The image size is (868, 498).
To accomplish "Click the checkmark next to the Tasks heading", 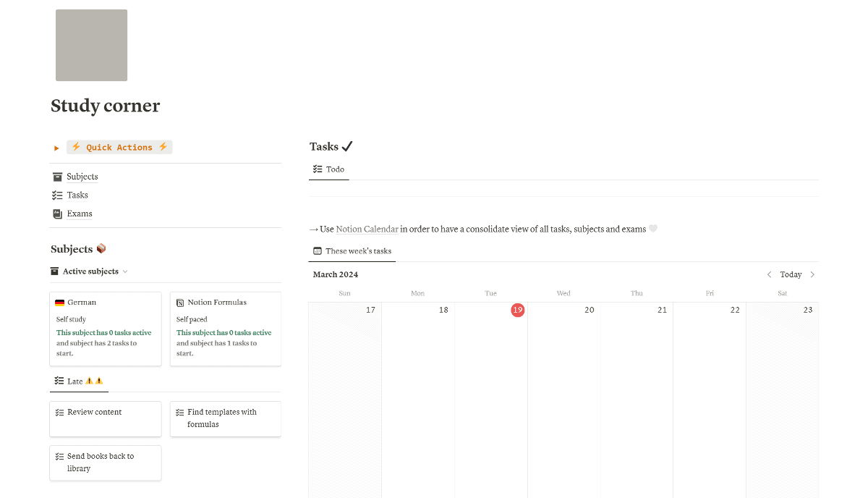I will 348,145.
